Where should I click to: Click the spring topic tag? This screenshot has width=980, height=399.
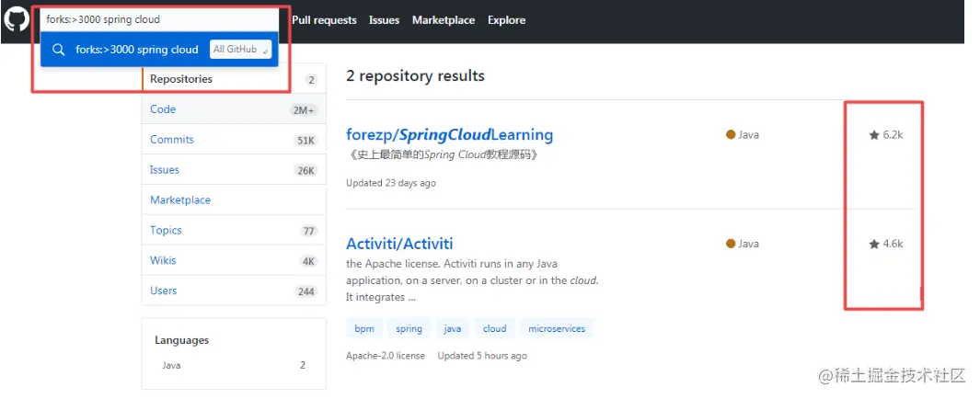click(x=409, y=328)
